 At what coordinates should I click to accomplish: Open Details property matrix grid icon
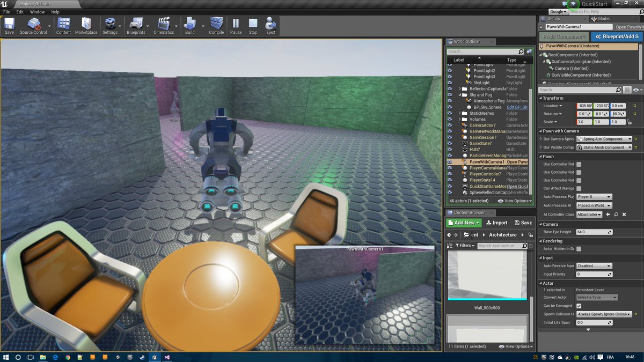tap(627, 90)
